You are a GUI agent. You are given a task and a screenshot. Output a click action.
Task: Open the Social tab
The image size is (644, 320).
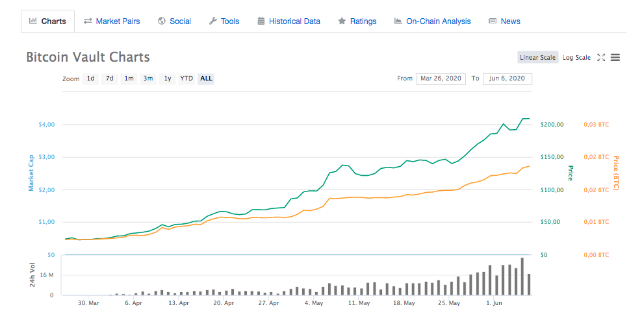(x=175, y=21)
